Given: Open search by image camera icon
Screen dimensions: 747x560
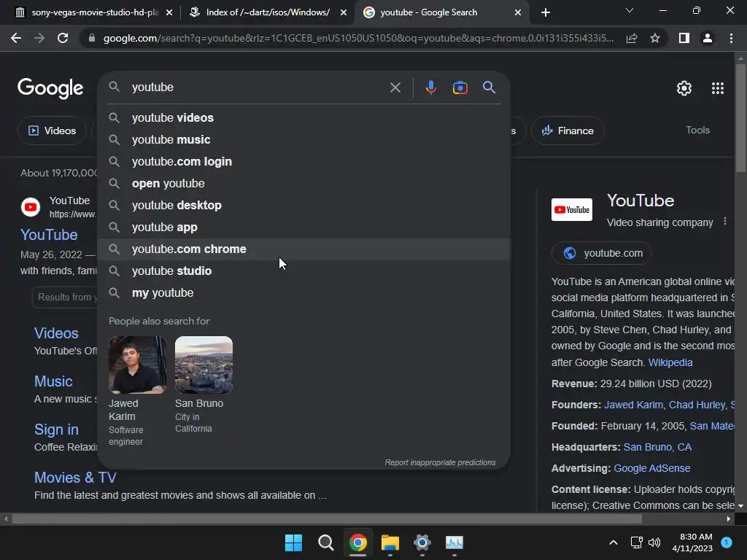Looking at the screenshot, I should [460, 87].
